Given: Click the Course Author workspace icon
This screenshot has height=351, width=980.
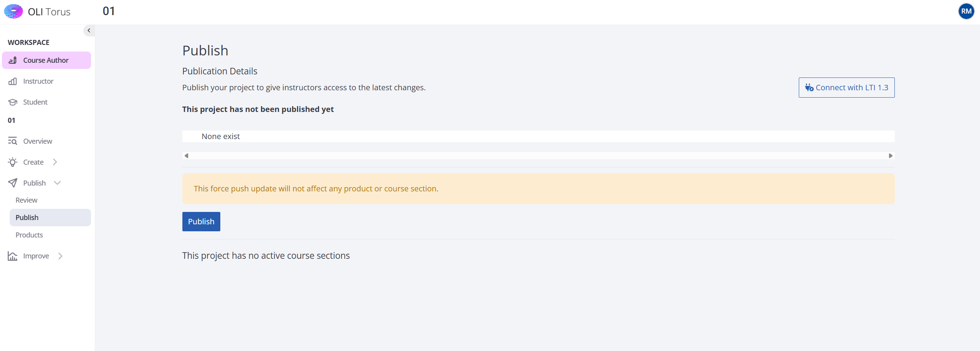Looking at the screenshot, I should 13,60.
